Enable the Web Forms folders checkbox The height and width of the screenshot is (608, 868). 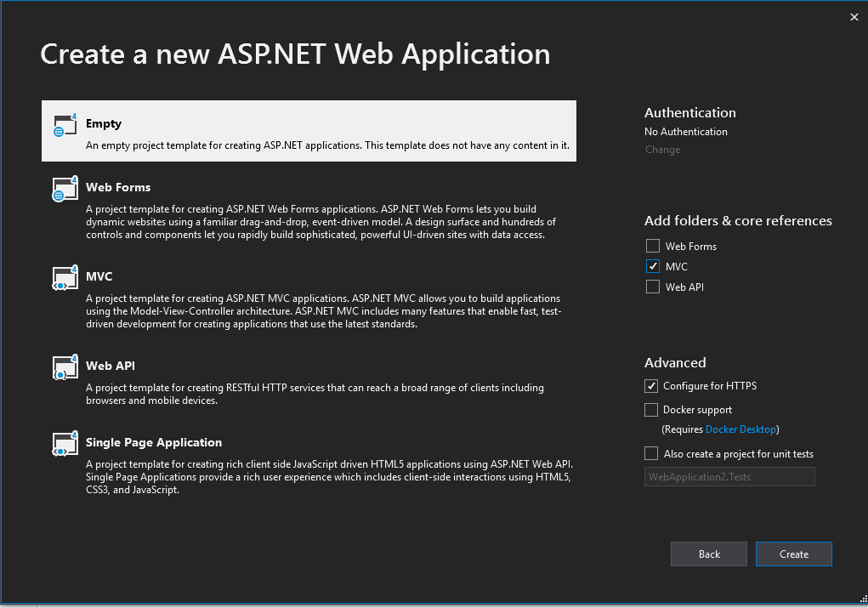tap(653, 246)
